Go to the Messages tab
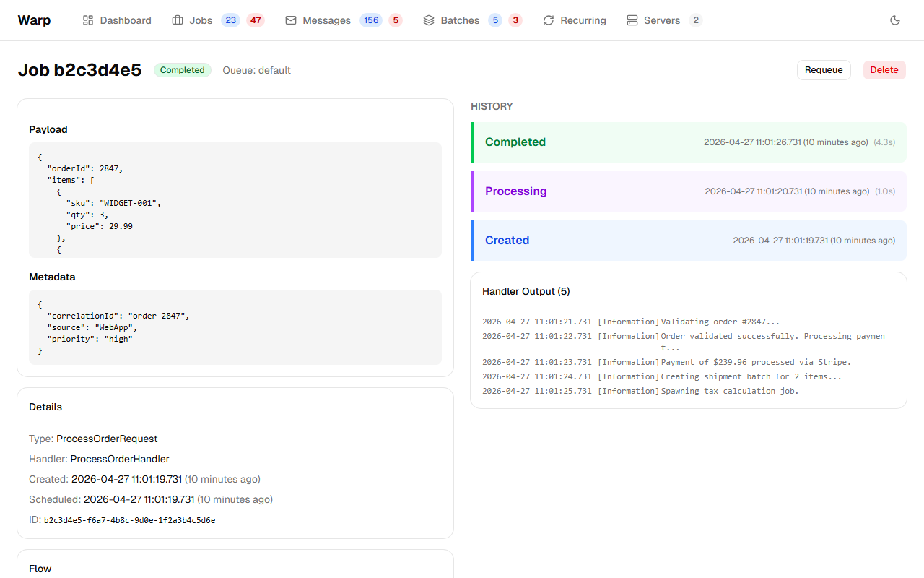This screenshot has width=924, height=578. pyautogui.click(x=326, y=20)
